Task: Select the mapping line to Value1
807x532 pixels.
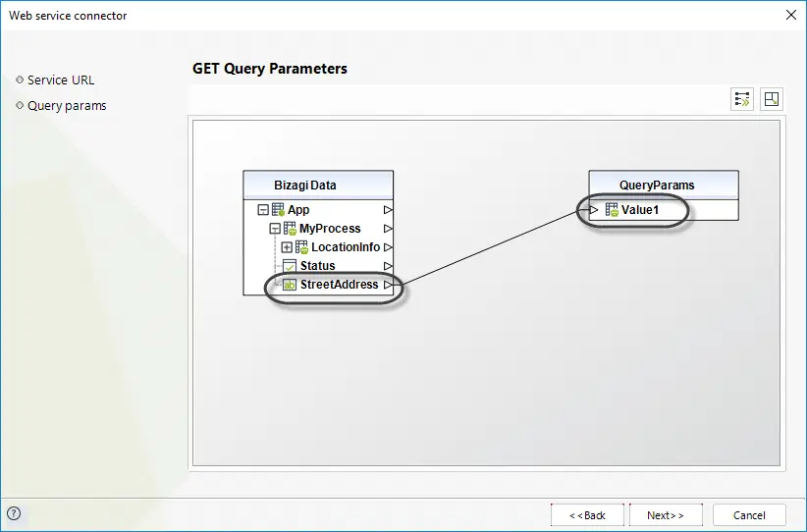Action: [492, 247]
